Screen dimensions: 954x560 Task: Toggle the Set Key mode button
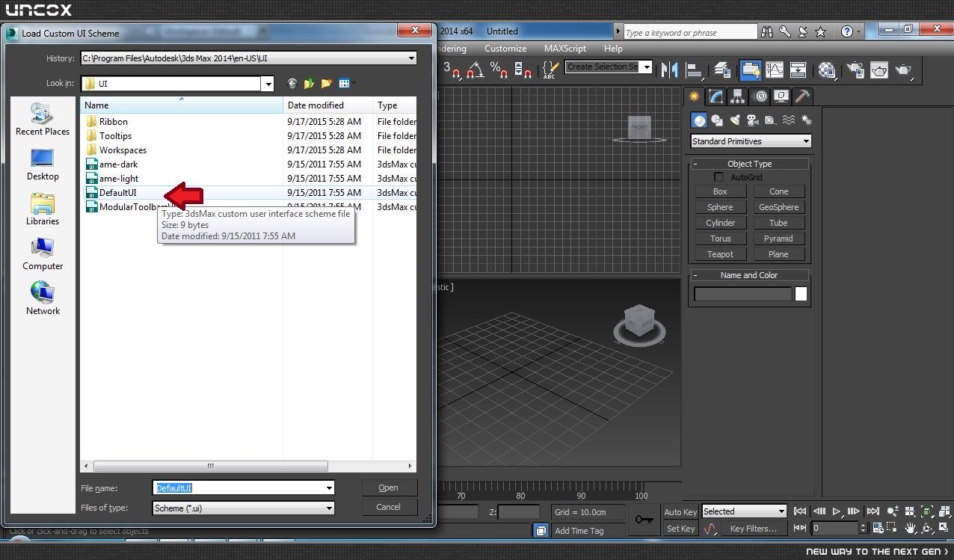[680, 529]
